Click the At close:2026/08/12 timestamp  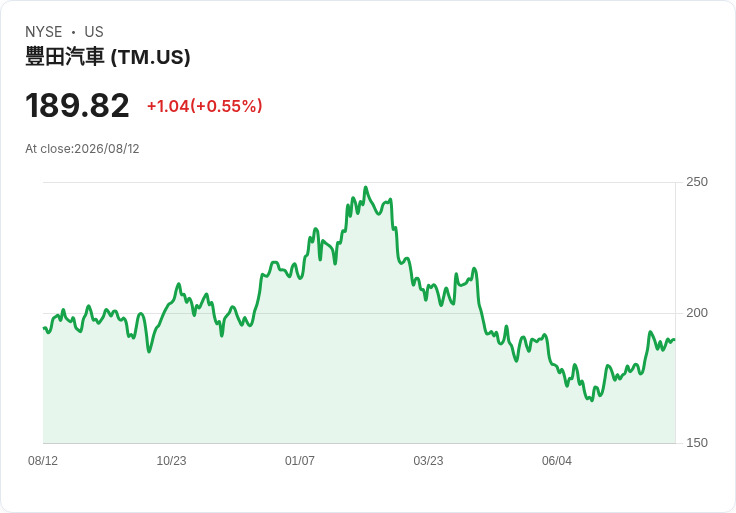(82, 149)
